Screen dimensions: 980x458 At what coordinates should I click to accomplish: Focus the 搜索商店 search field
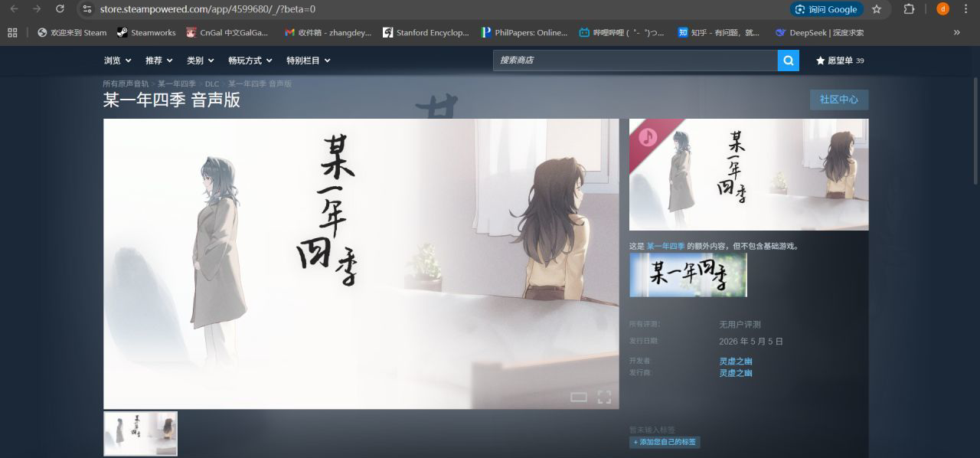point(635,61)
